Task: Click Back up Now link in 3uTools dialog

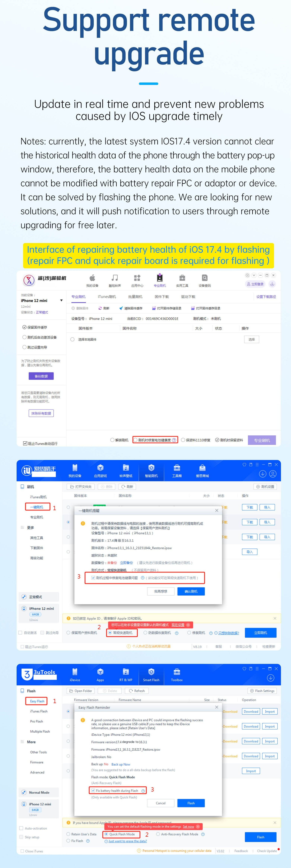Action: [121, 765]
